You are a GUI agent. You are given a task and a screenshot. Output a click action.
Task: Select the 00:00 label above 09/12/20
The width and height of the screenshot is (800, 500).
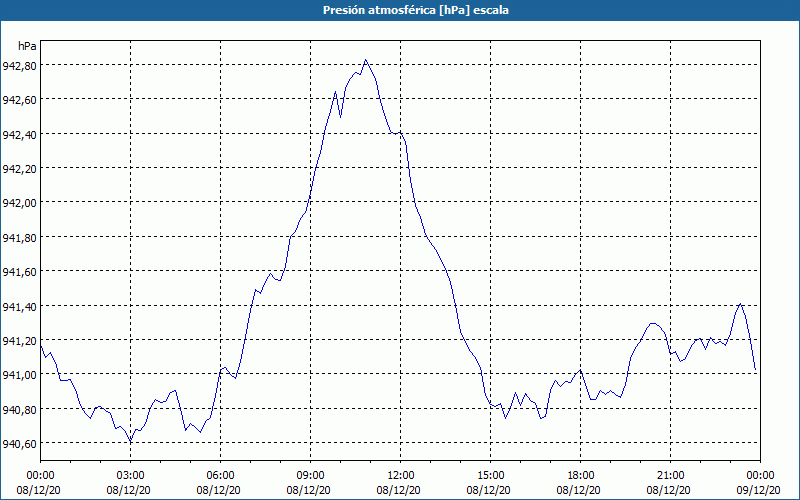point(760,476)
